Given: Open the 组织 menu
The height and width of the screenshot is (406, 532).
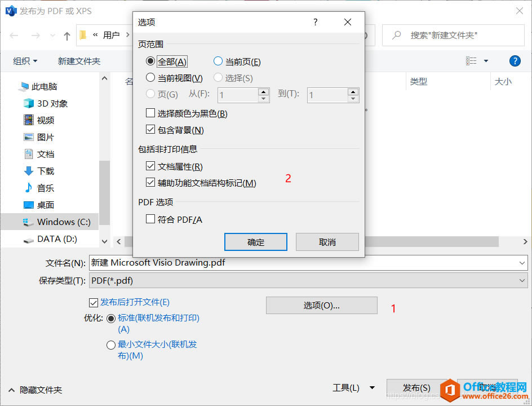Looking at the screenshot, I should pyautogui.click(x=25, y=61).
